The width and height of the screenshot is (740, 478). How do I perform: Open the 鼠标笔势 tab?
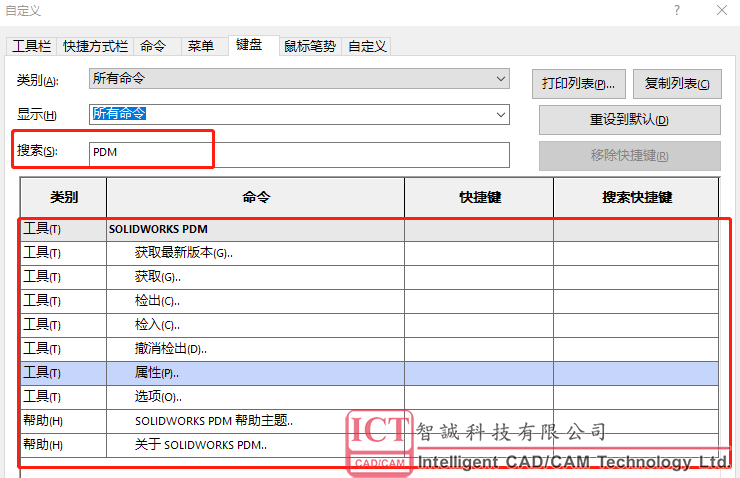pyautogui.click(x=310, y=46)
